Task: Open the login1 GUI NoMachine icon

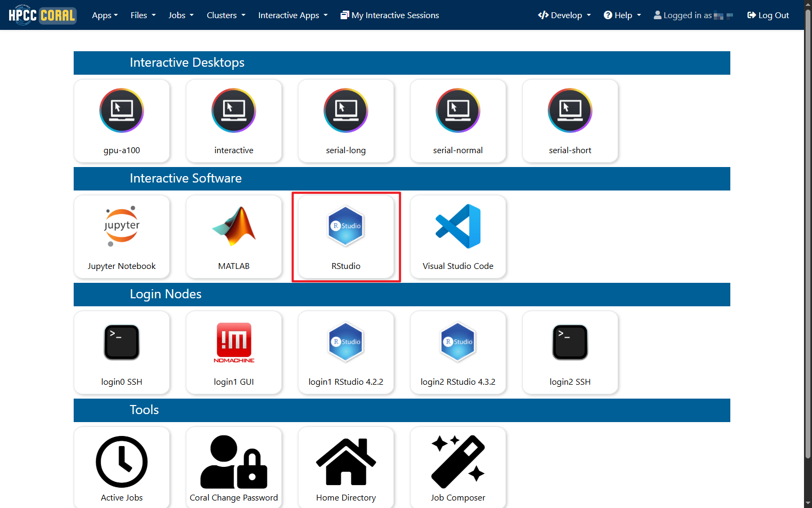Action: pyautogui.click(x=234, y=343)
